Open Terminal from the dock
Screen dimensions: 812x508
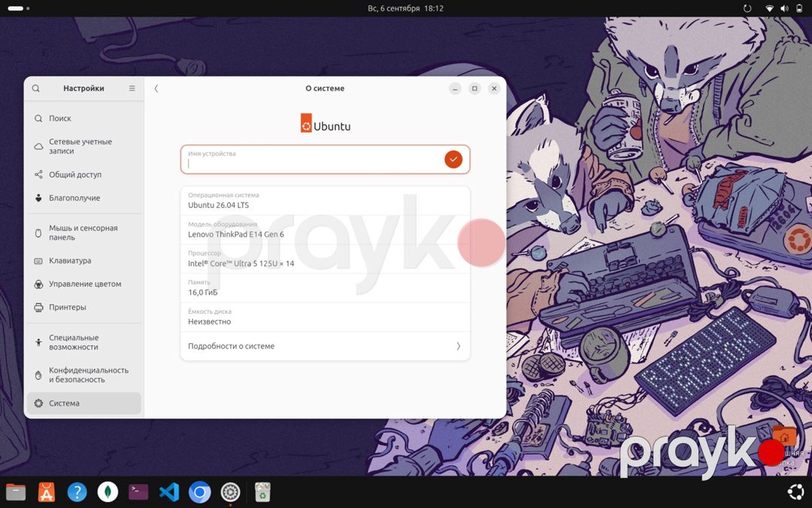138,492
